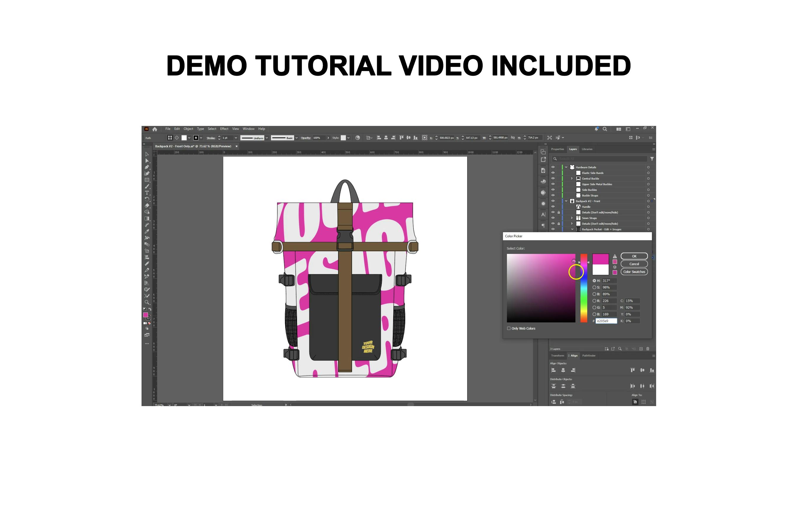Image resolution: width=798 pixels, height=532 pixels.
Task: Select the G green radio button
Action: 594,308
